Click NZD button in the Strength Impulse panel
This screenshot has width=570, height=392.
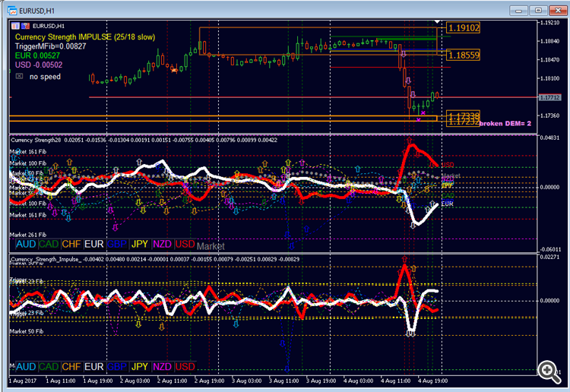(x=162, y=367)
